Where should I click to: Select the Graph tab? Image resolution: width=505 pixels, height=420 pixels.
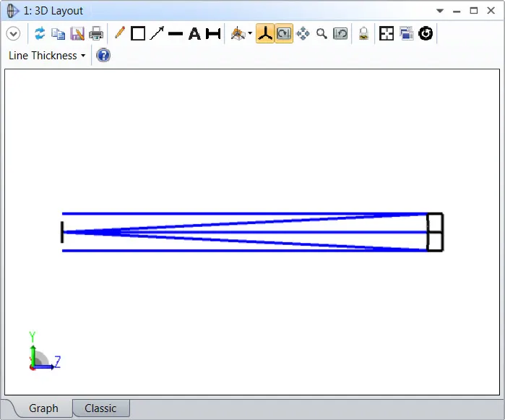tap(43, 408)
